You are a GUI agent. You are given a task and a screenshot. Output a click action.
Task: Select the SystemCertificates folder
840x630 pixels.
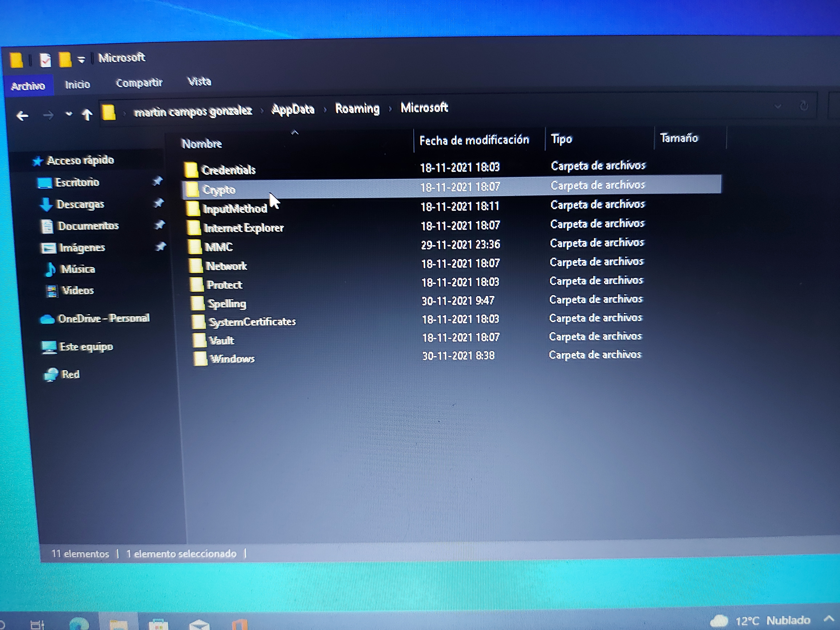point(252,322)
